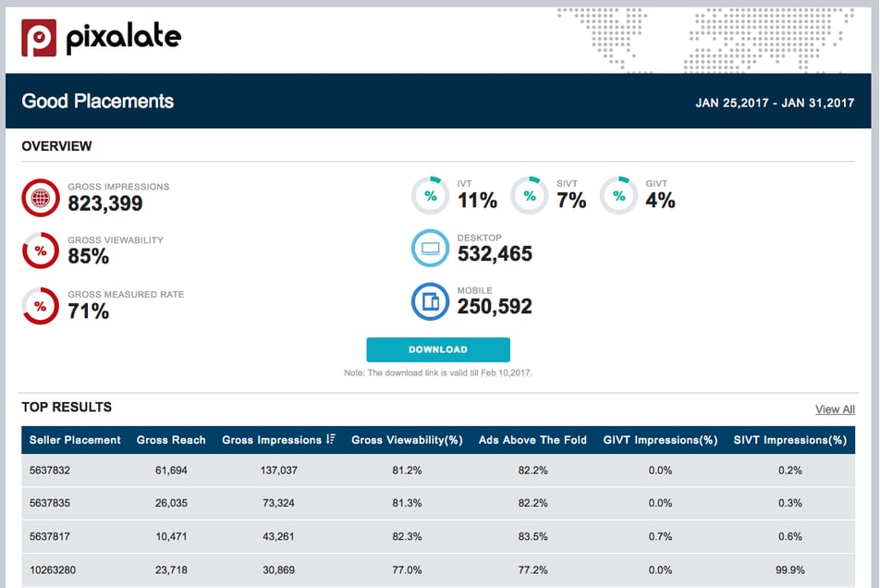This screenshot has width=880, height=588.
Task: Sort by the Gross Impressions sort icon
Action: tap(330, 440)
